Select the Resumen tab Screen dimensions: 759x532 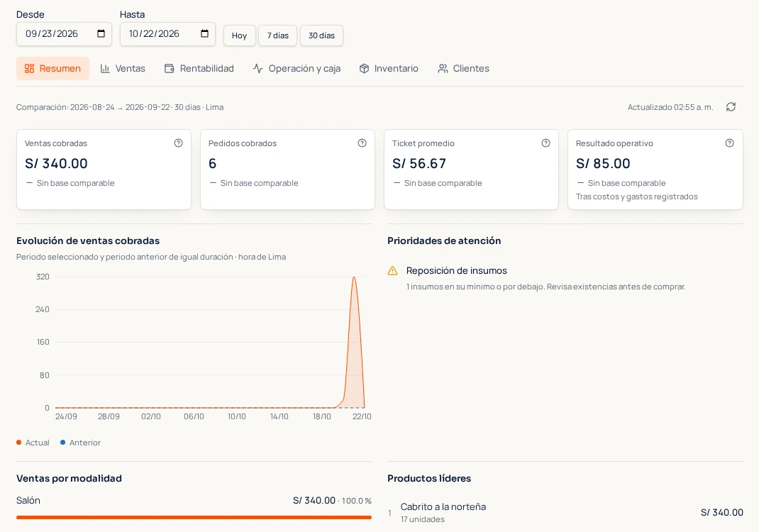point(52,68)
